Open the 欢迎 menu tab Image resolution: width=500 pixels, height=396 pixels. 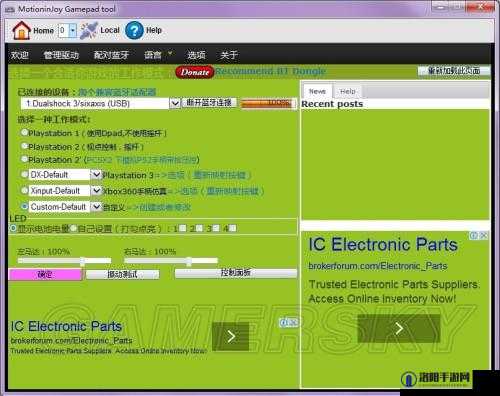coord(20,55)
